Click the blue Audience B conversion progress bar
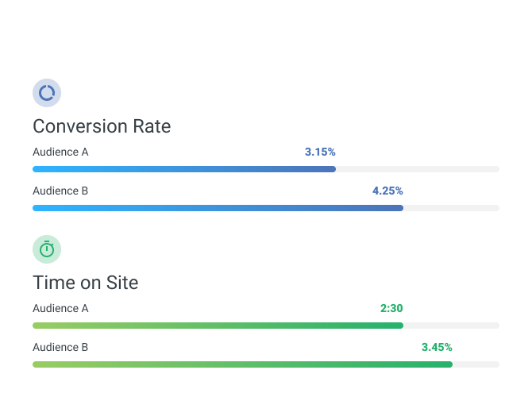 pos(218,208)
